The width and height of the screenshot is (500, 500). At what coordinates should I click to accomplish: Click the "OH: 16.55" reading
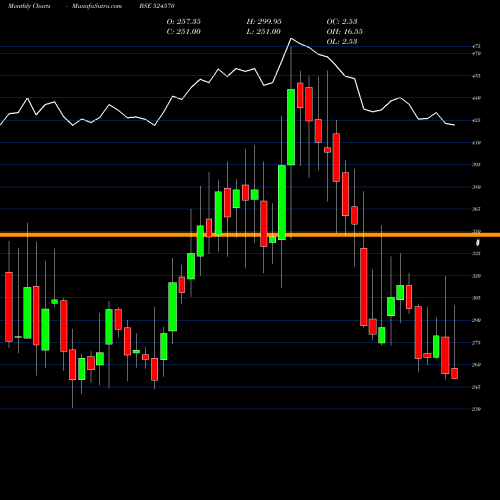[x=344, y=31]
